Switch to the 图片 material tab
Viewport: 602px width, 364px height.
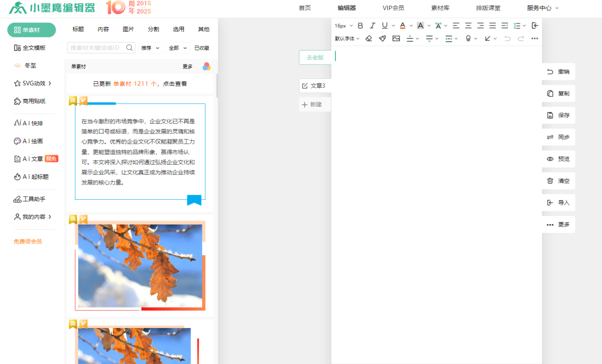point(128,29)
